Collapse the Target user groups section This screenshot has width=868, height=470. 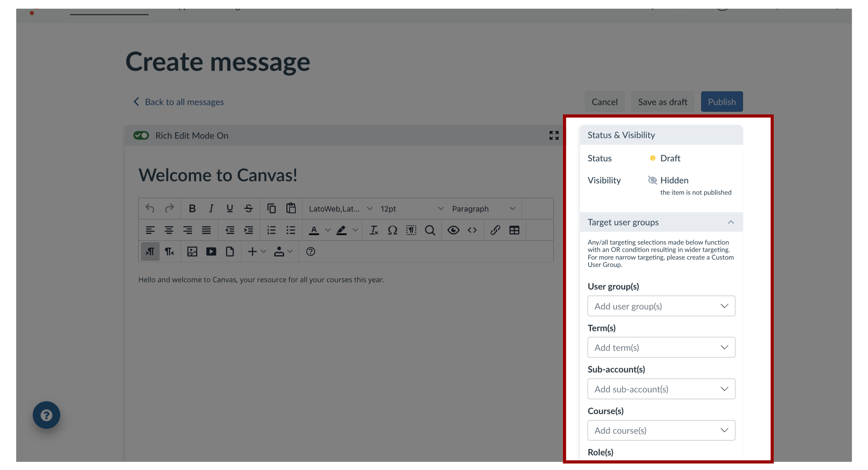pyautogui.click(x=730, y=222)
